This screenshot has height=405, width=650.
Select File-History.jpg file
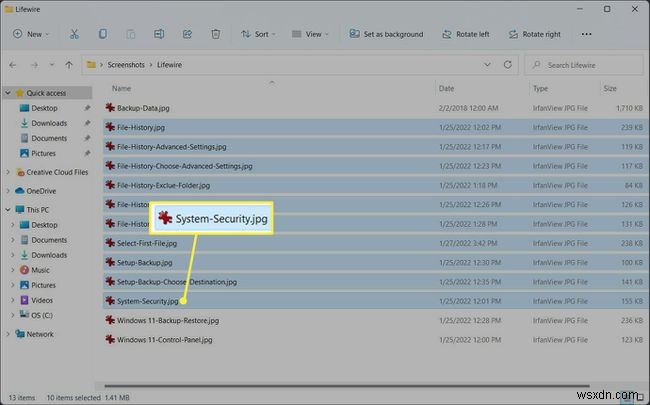141,127
